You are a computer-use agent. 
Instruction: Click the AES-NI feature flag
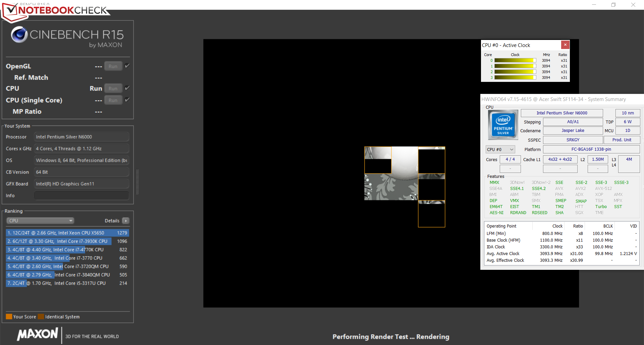pyautogui.click(x=496, y=213)
